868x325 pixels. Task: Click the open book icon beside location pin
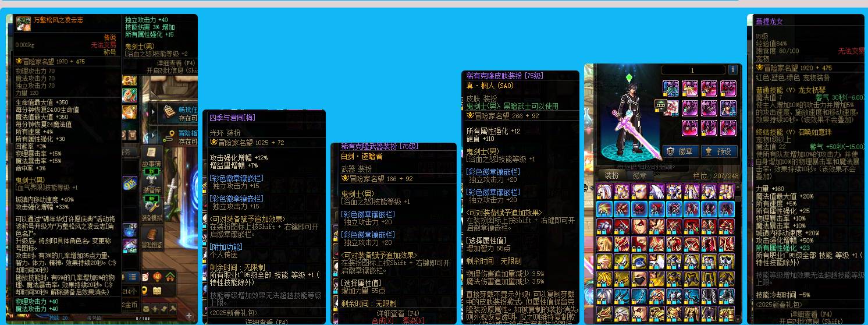[157, 291]
